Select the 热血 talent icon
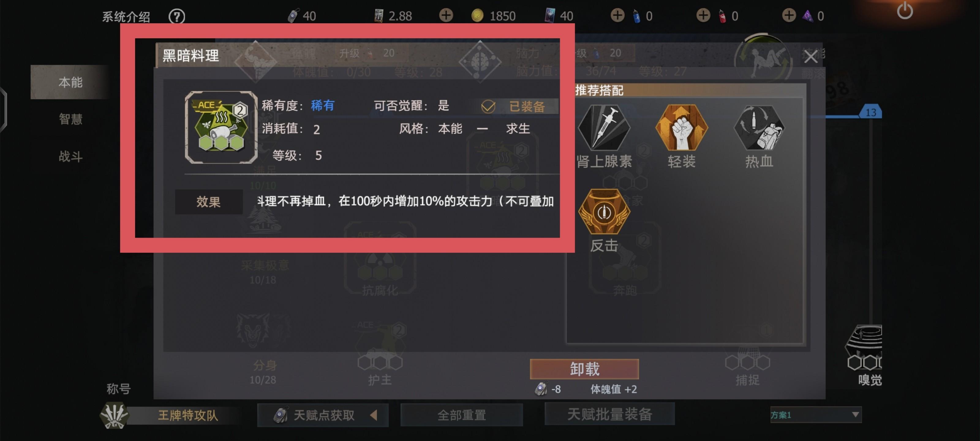980x441 pixels. (759, 127)
